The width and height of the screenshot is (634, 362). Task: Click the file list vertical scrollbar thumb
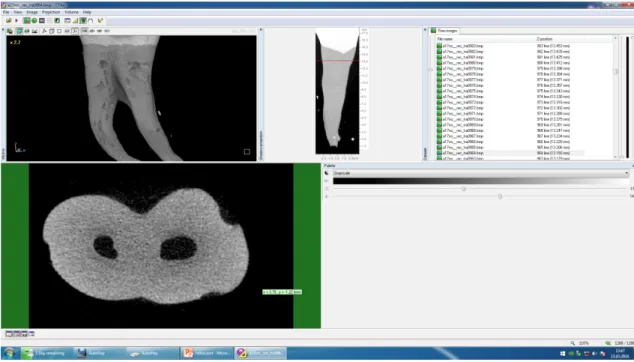click(616, 72)
